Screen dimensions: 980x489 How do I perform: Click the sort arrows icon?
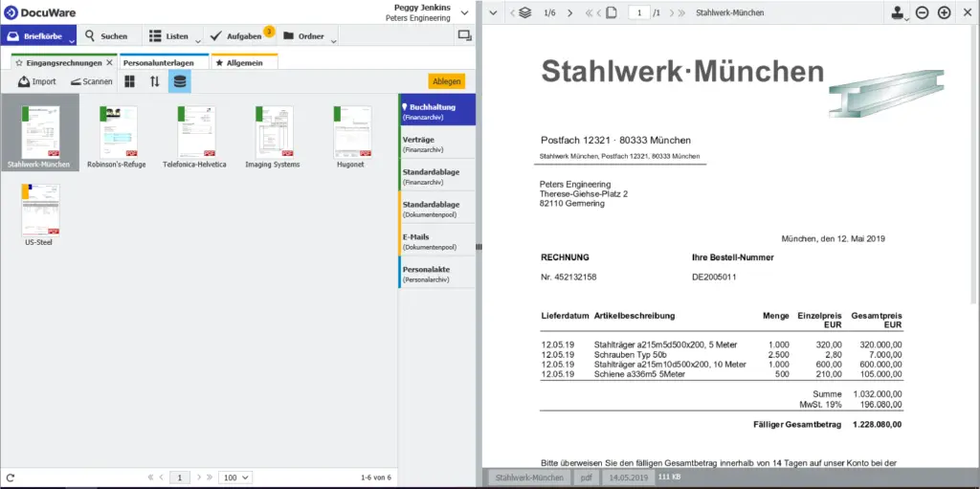coord(155,81)
